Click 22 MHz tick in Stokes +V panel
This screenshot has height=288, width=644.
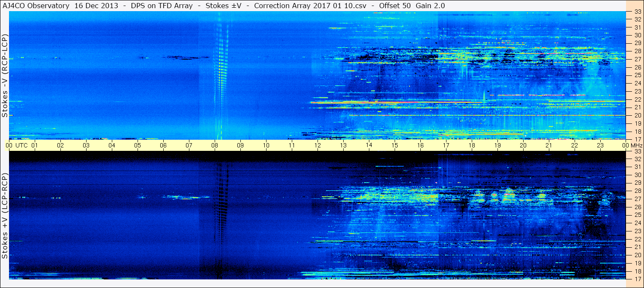(x=638, y=239)
